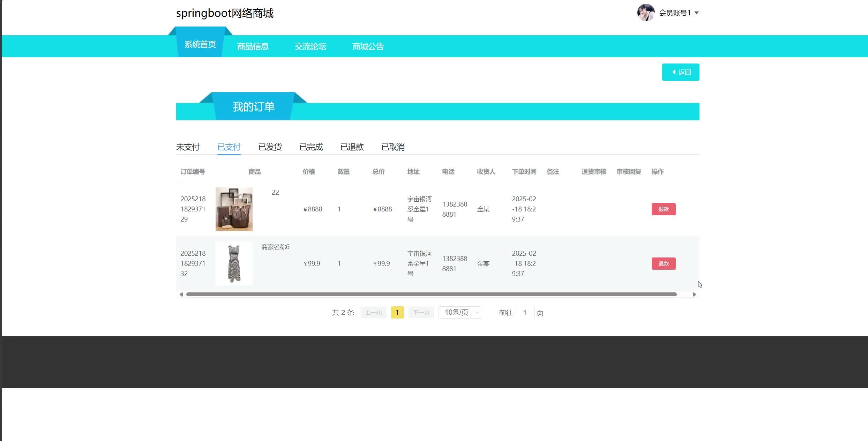Switch to the 已发货 orders tab

[x=270, y=147]
